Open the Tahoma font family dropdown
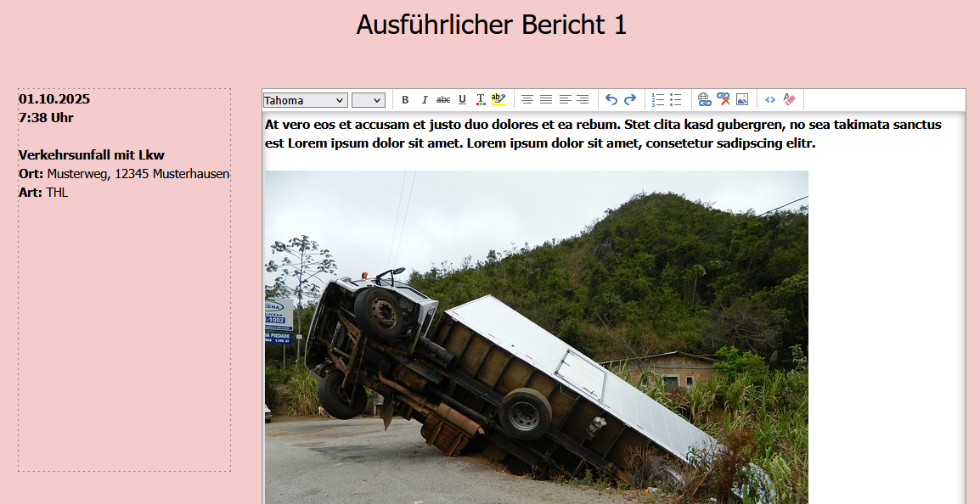Viewport: 980px width, 504px height. click(305, 100)
